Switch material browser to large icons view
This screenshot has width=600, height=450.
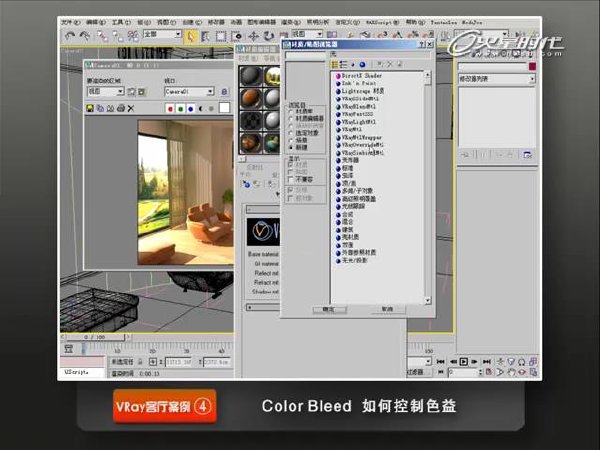click(x=362, y=64)
